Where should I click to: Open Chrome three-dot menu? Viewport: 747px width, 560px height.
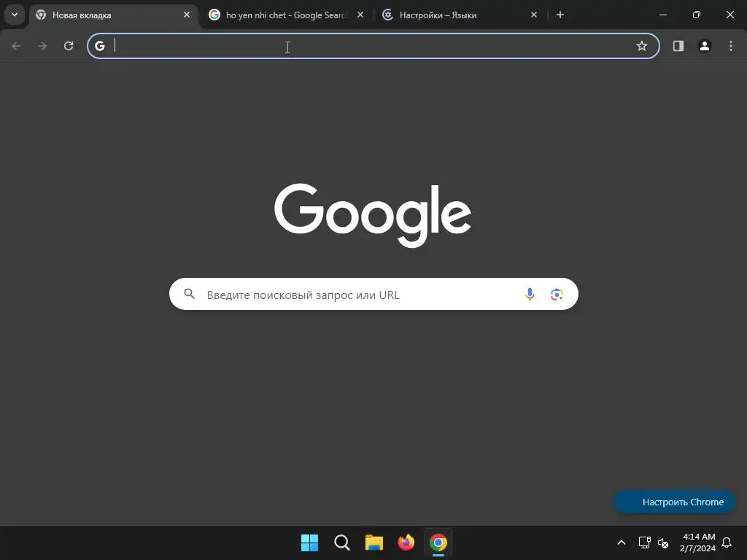tap(731, 46)
